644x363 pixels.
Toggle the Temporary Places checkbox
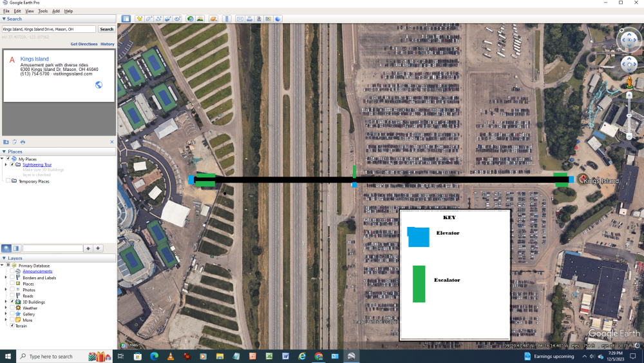coord(8,181)
